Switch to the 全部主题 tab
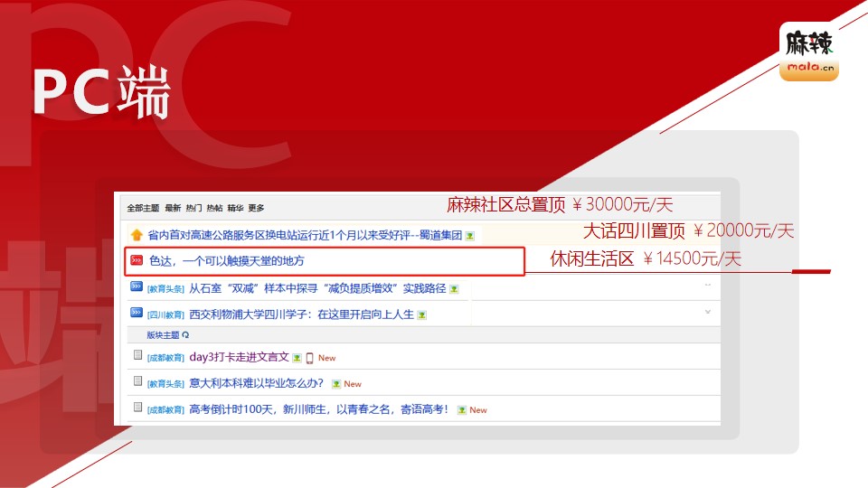 click(x=143, y=208)
